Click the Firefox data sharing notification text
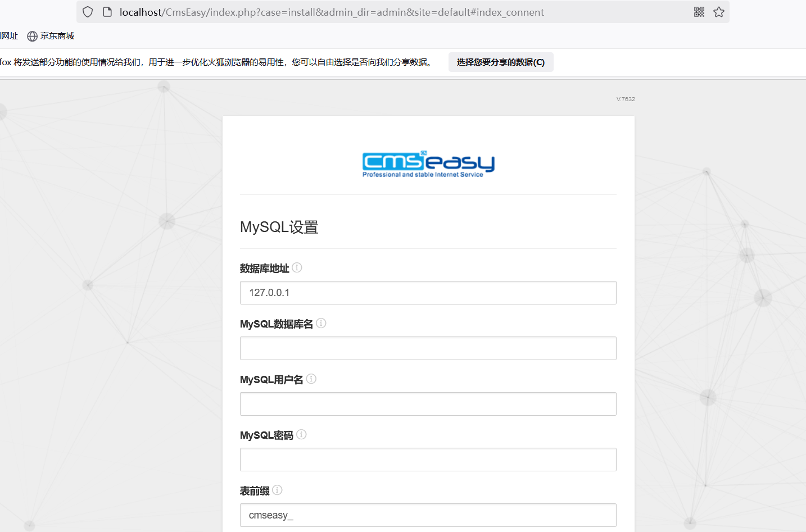The image size is (806, 532). tap(217, 62)
